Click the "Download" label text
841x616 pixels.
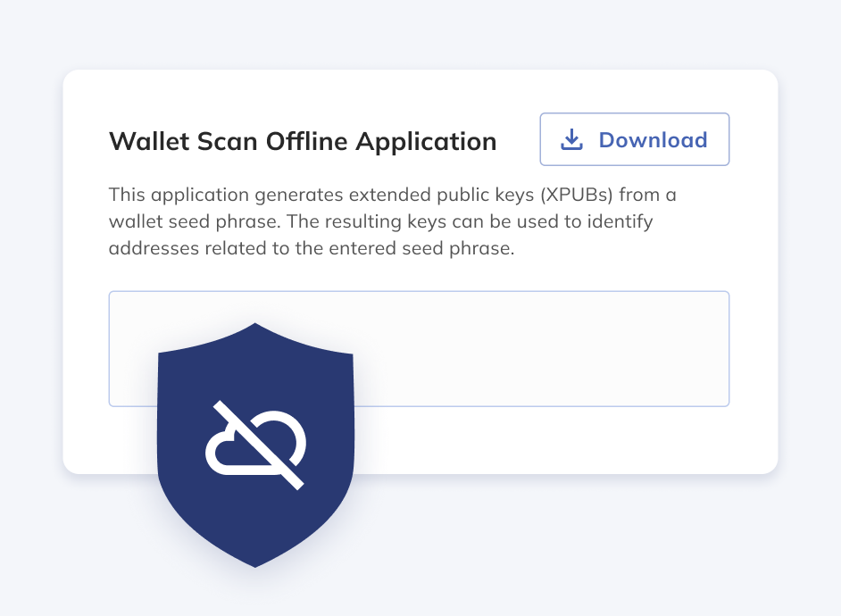tap(653, 139)
